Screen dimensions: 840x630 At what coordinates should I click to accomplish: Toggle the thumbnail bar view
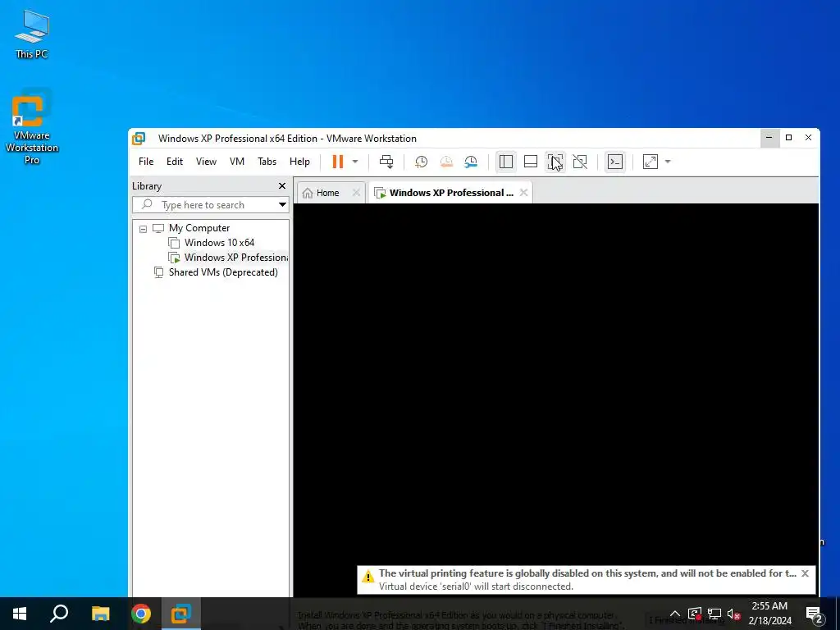pos(531,162)
